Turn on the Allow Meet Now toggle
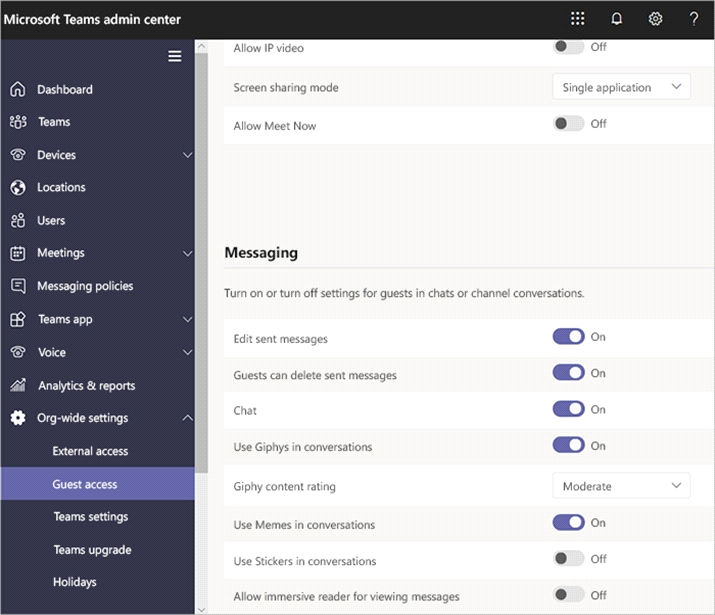Image resolution: width=715 pixels, height=615 pixels. pos(569,124)
